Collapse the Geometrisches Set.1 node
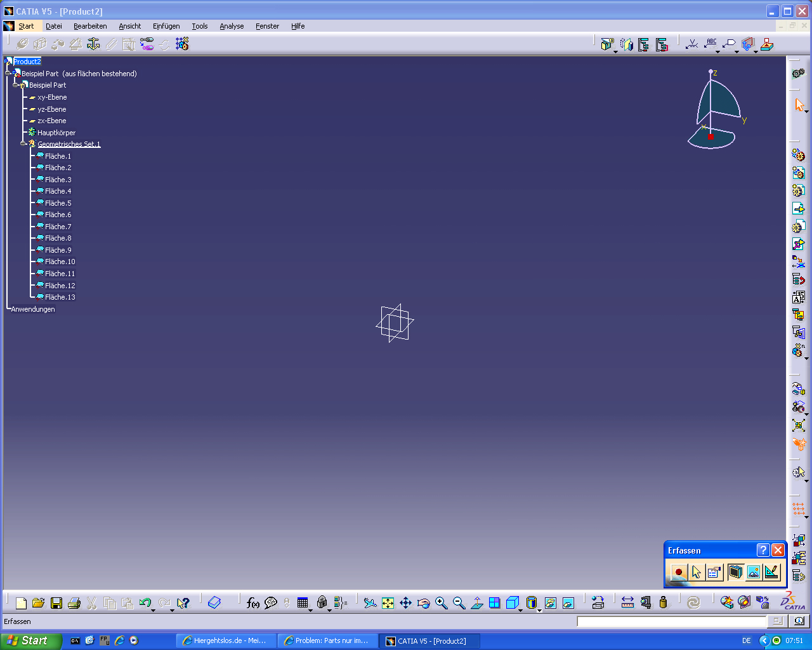The height and width of the screenshot is (650, 812). tap(23, 144)
